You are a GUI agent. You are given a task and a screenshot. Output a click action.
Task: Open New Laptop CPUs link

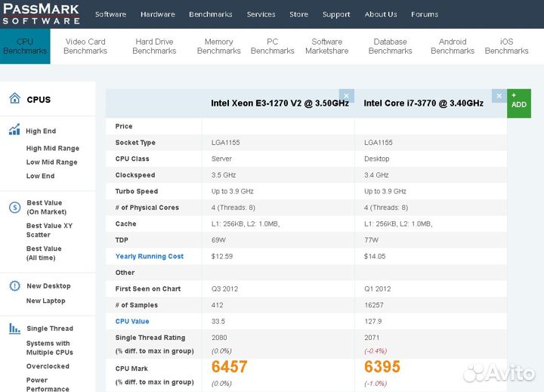pos(45,301)
